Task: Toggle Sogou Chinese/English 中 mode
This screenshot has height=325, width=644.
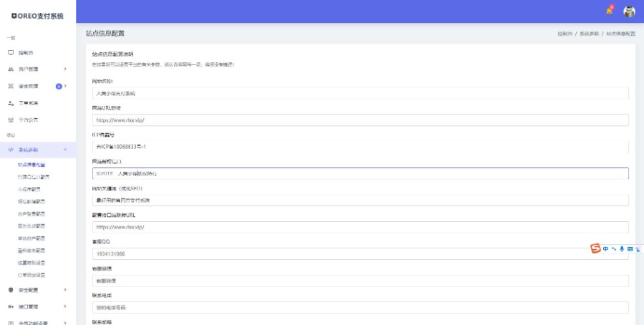Action: pyautogui.click(x=605, y=249)
